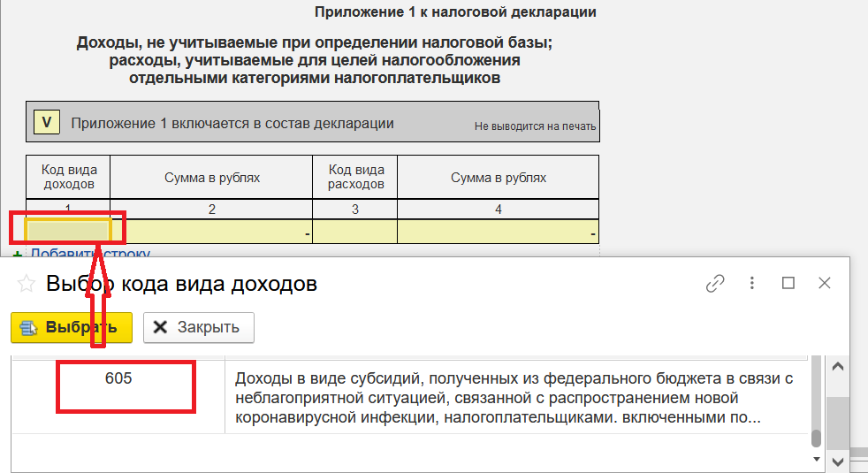Click the column 4 amount in rubles cell
Image resolution: width=868 pixels, height=473 pixels.
click(x=498, y=232)
